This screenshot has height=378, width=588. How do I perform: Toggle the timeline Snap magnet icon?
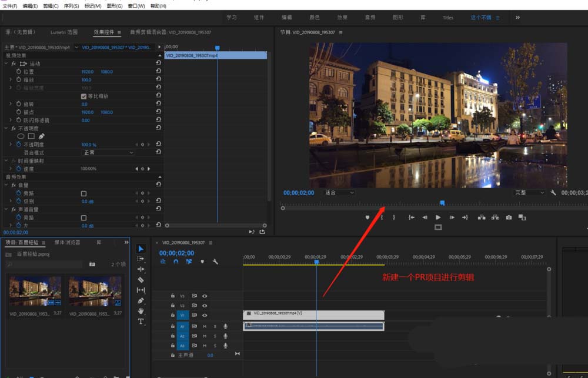[x=176, y=262]
